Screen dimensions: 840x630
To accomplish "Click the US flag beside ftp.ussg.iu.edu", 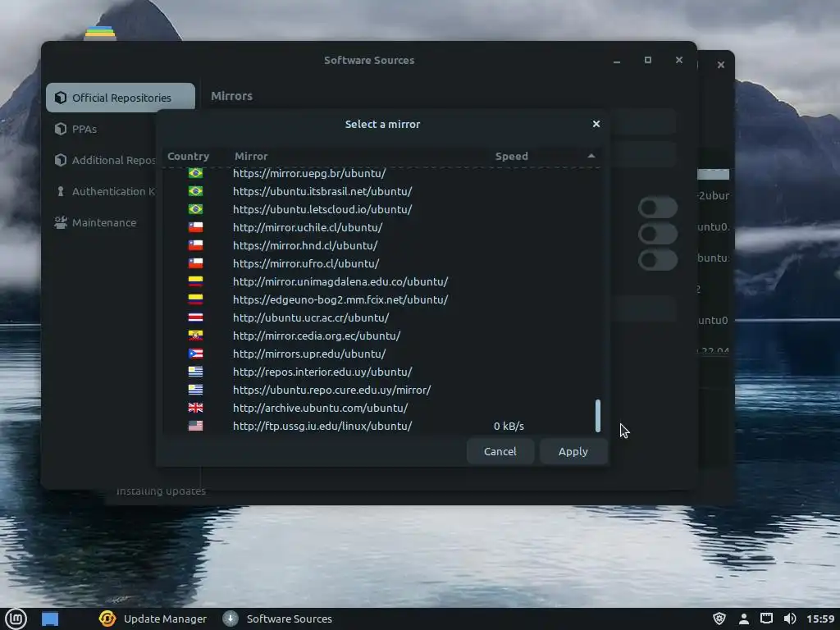I will 195,426.
